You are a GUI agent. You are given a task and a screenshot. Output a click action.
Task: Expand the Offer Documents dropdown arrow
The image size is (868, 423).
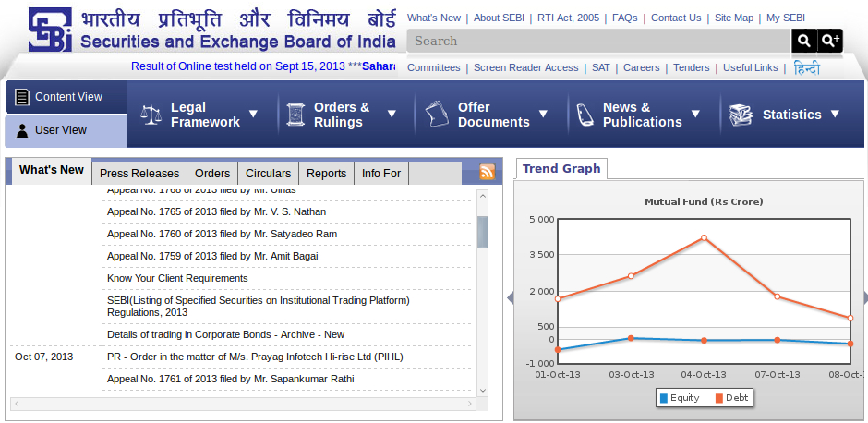tap(543, 114)
